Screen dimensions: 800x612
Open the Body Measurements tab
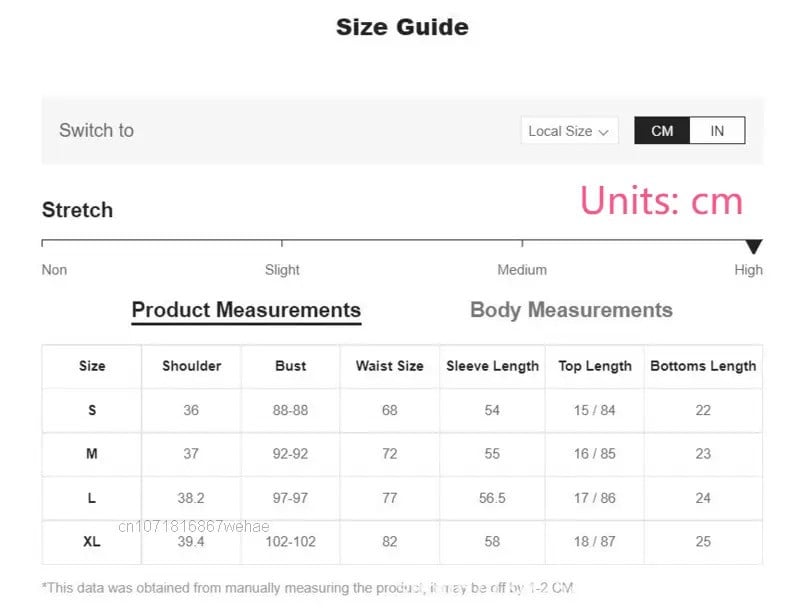click(571, 310)
